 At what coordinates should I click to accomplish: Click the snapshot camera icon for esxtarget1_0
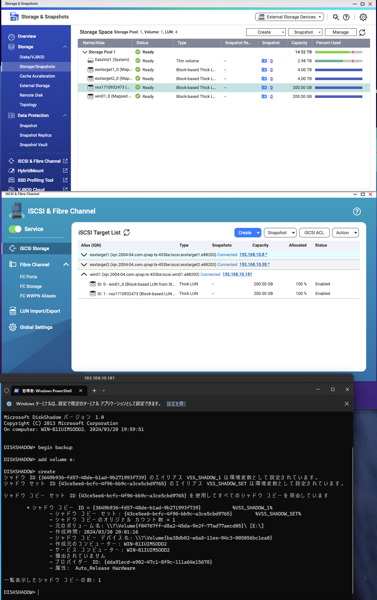click(x=264, y=70)
